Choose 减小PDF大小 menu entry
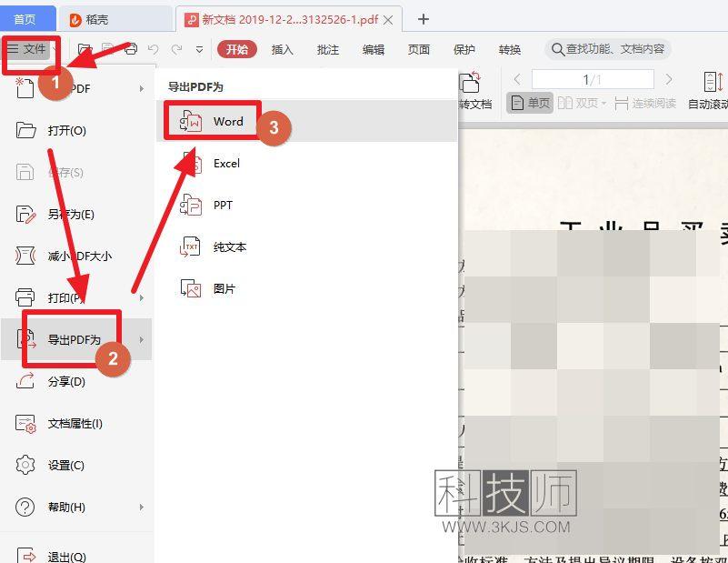 click(x=76, y=256)
